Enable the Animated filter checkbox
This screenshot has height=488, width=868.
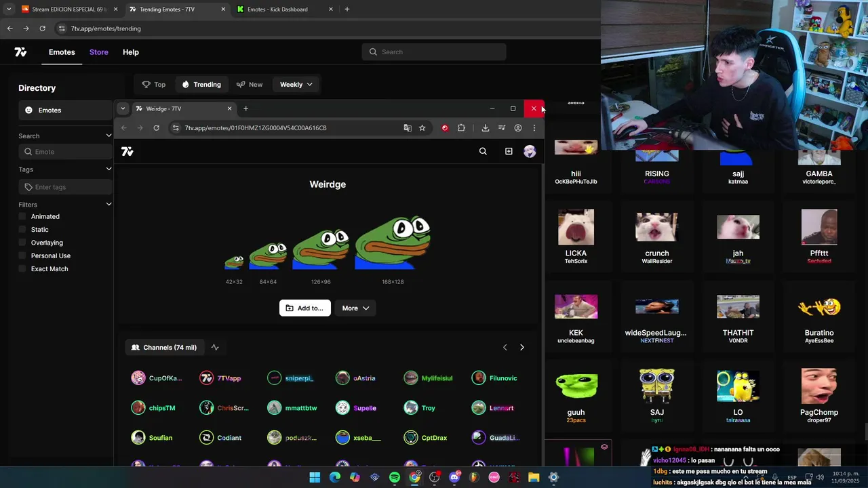(x=22, y=216)
